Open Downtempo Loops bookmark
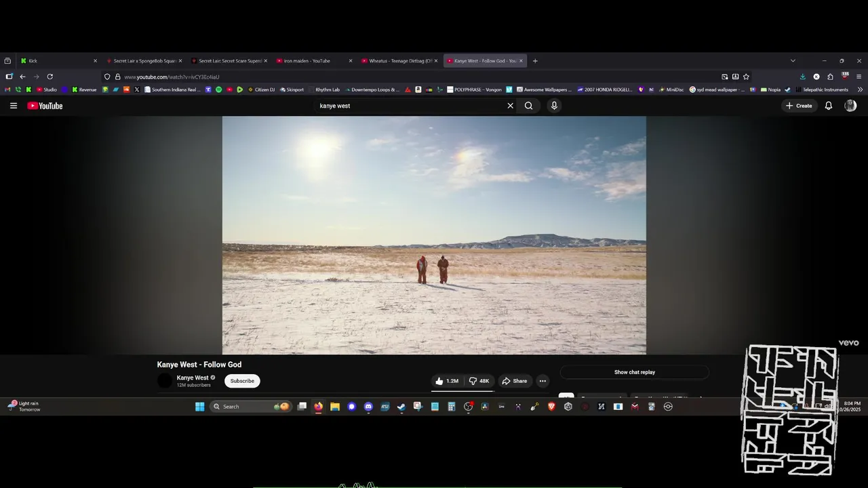 tap(372, 89)
